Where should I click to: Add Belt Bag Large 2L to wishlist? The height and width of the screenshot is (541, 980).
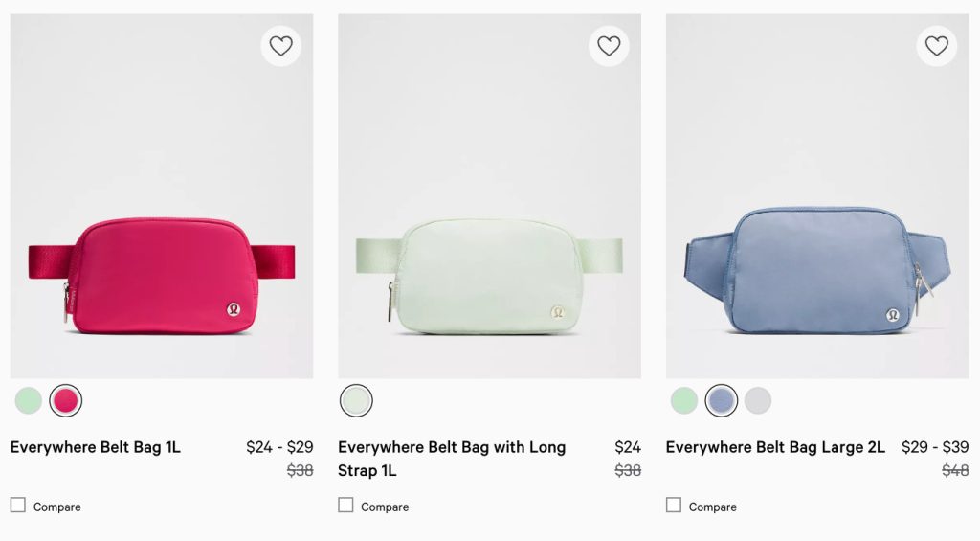pyautogui.click(x=936, y=46)
